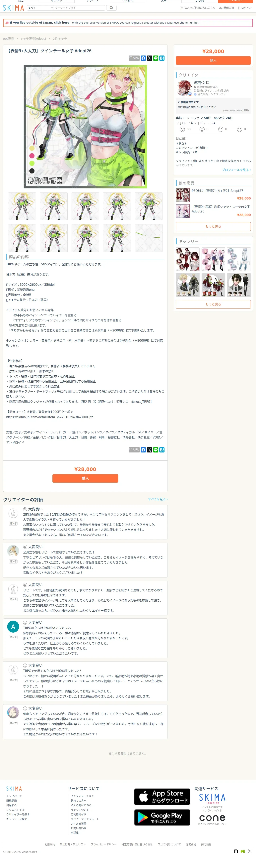The height and width of the screenshot is (868, 256).
Task: Share via LINE above the image
Action: [156, 58]
